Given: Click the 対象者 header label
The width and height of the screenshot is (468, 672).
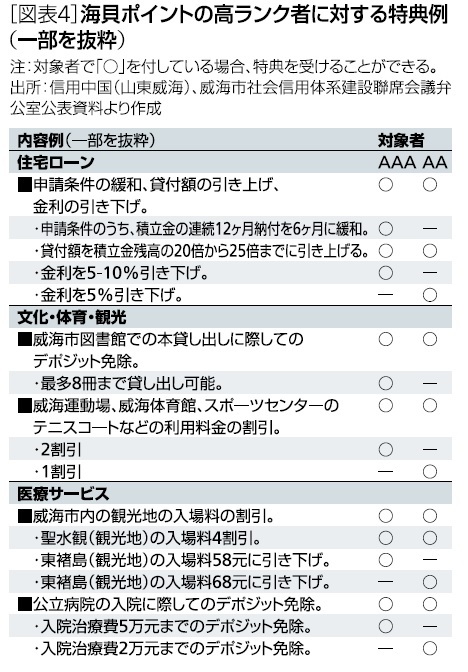Looking at the screenshot, I should point(401,140).
